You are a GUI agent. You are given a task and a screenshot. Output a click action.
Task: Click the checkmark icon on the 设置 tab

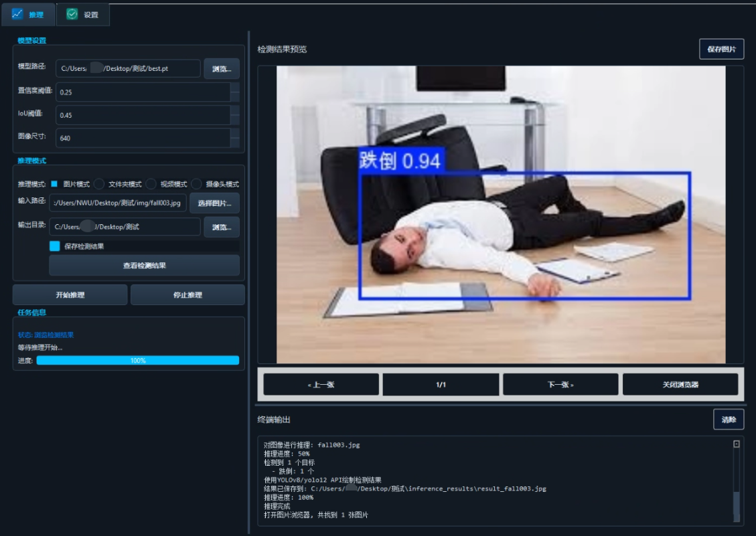(74, 14)
